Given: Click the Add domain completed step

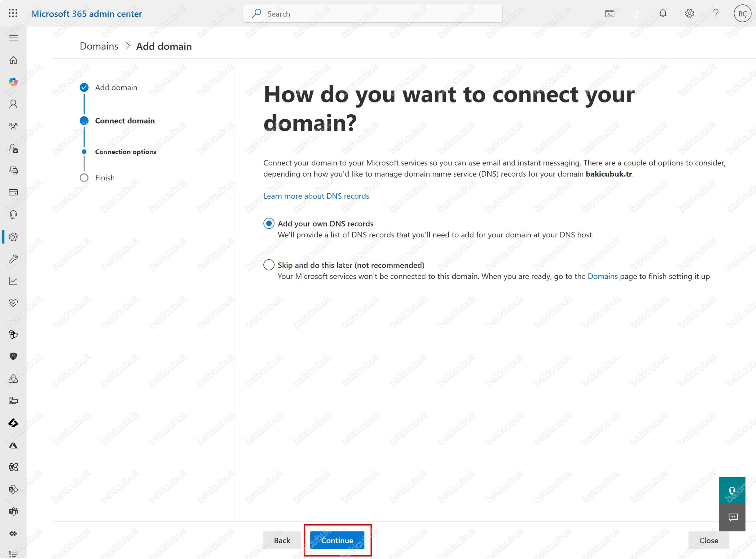Looking at the screenshot, I should [x=116, y=88].
